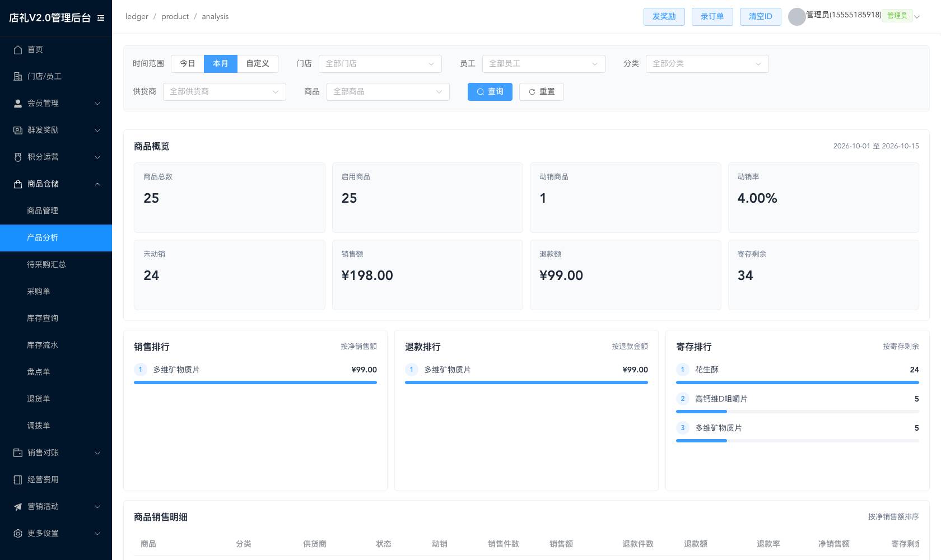Click the 查询 search button
The image size is (941, 560).
(490, 92)
